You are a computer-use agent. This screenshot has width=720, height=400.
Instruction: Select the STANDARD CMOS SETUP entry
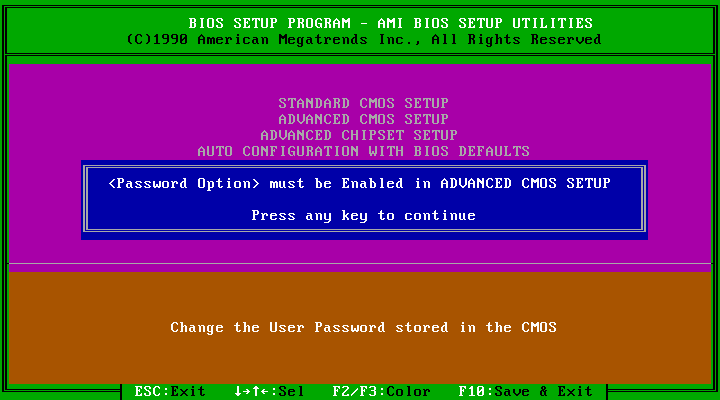(363, 103)
